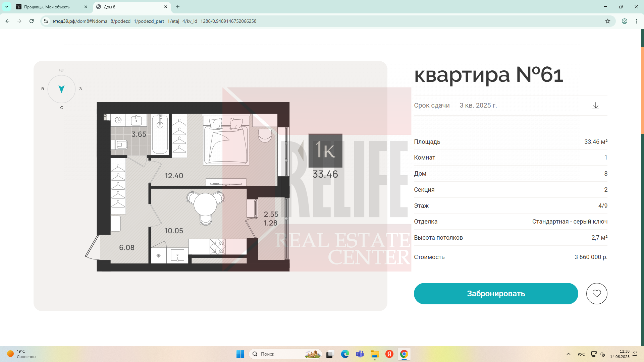Click the bathroom area label 3.65
644x362 pixels.
click(x=139, y=134)
